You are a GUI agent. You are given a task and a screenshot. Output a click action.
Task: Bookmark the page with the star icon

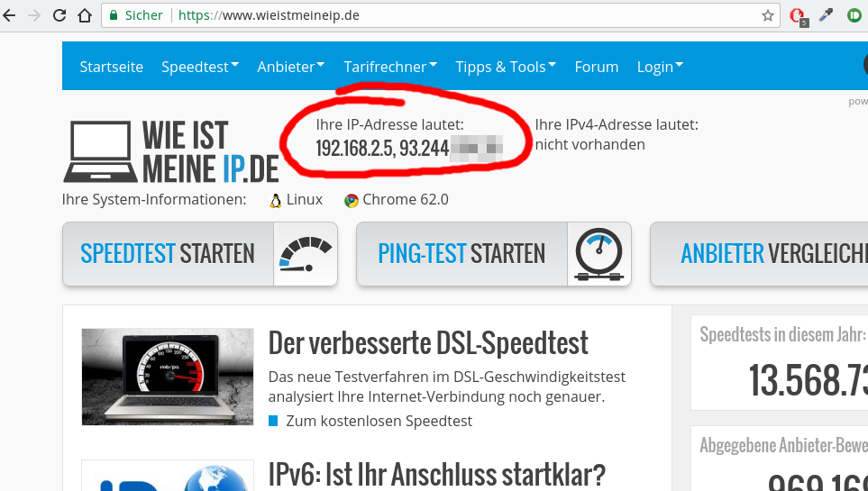pyautogui.click(x=767, y=15)
